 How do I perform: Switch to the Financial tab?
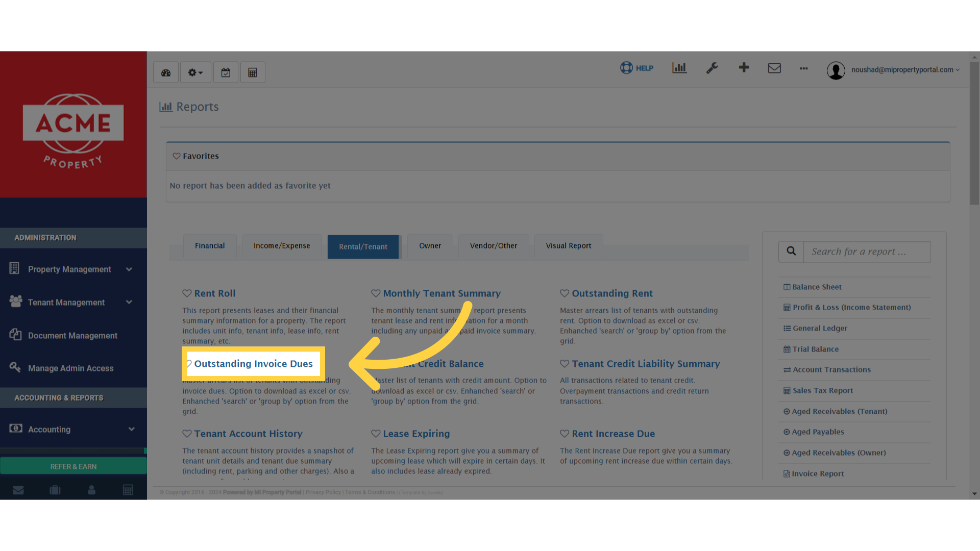(x=210, y=246)
